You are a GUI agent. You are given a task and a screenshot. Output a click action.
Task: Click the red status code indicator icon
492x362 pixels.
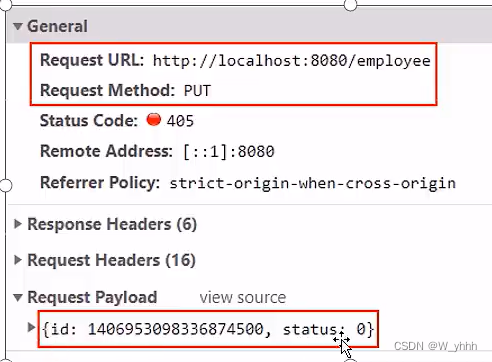click(154, 119)
